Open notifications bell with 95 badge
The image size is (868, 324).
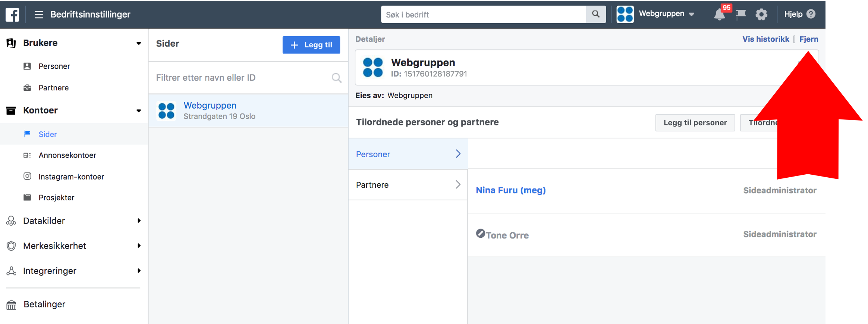click(x=719, y=15)
